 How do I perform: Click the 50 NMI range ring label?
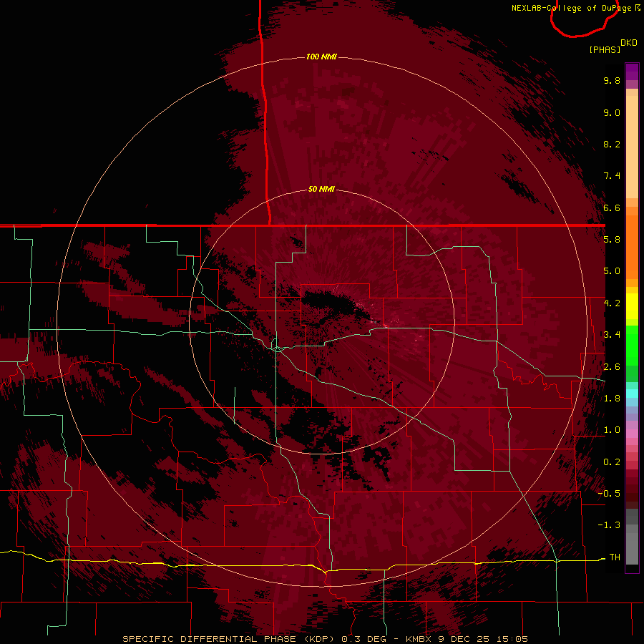(x=321, y=189)
